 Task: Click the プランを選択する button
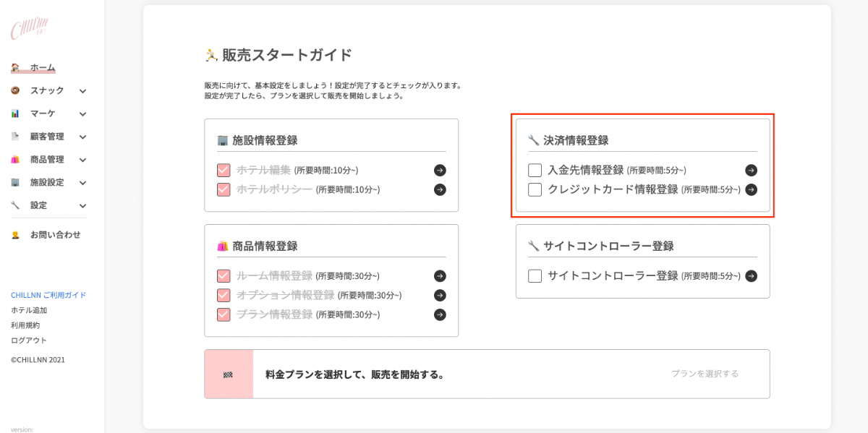(705, 374)
